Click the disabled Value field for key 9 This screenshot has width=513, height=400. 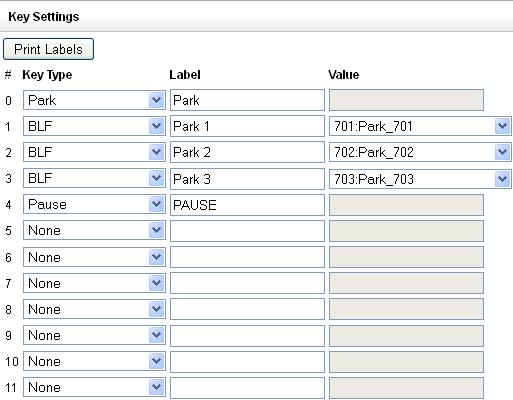pos(406,335)
